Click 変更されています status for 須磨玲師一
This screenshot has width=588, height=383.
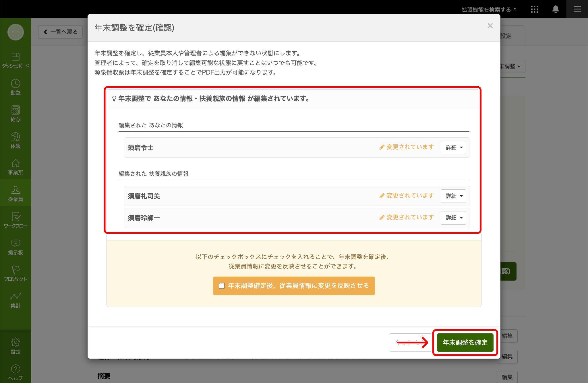[x=407, y=217]
